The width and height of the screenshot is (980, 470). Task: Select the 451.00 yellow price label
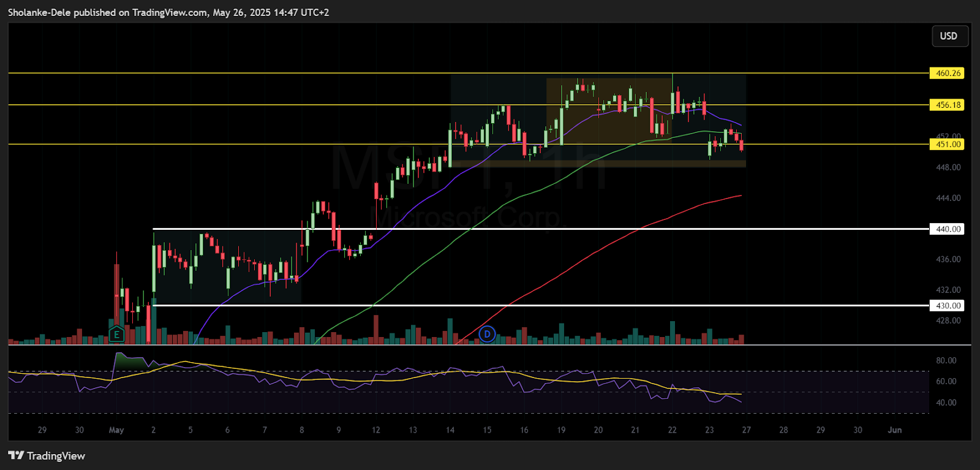click(x=947, y=145)
